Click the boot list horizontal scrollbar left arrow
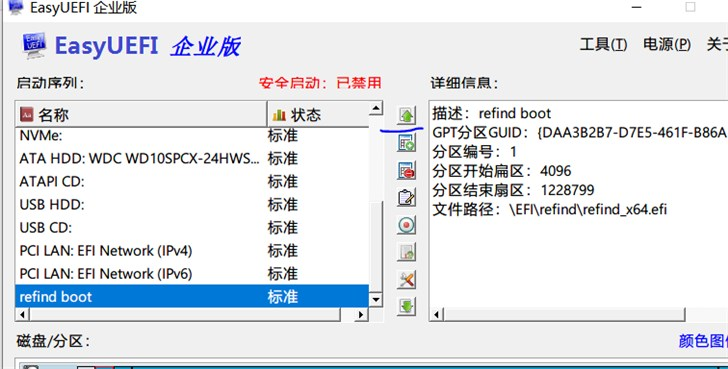The image size is (728, 369). tap(22, 314)
